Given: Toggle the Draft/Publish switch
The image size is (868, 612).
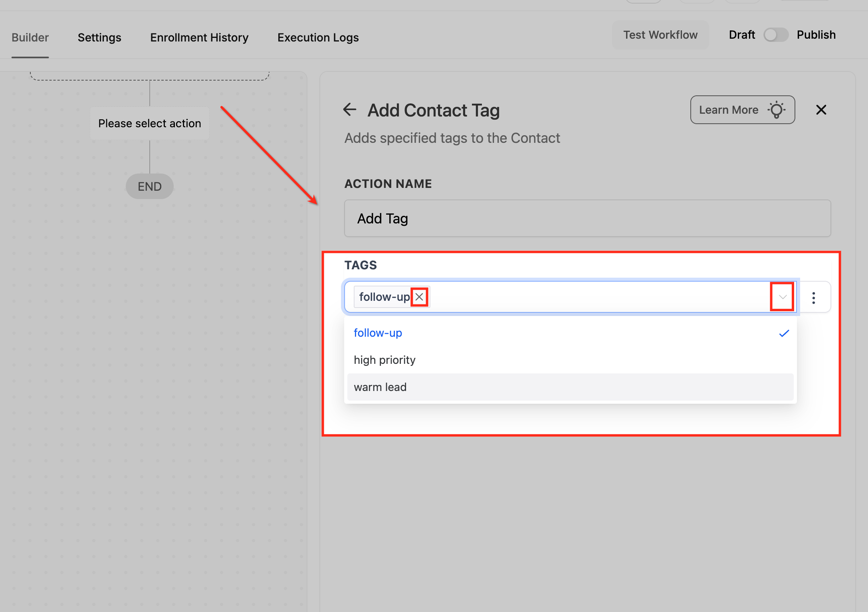Looking at the screenshot, I should pos(775,35).
